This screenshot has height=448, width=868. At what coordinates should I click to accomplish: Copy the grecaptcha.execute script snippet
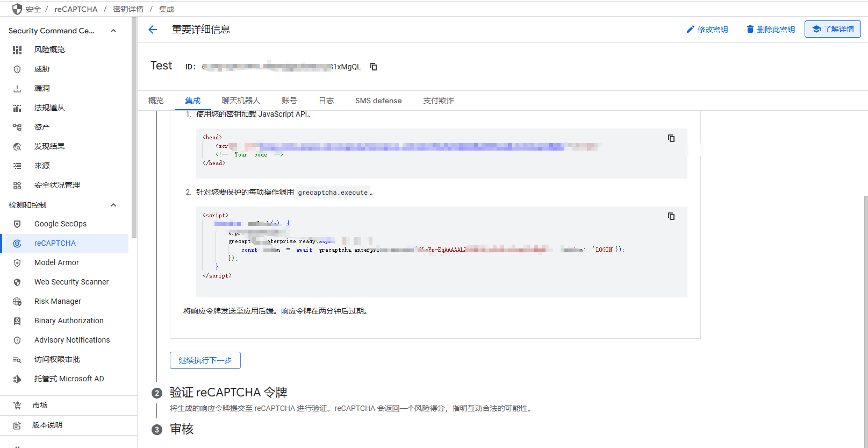671,216
